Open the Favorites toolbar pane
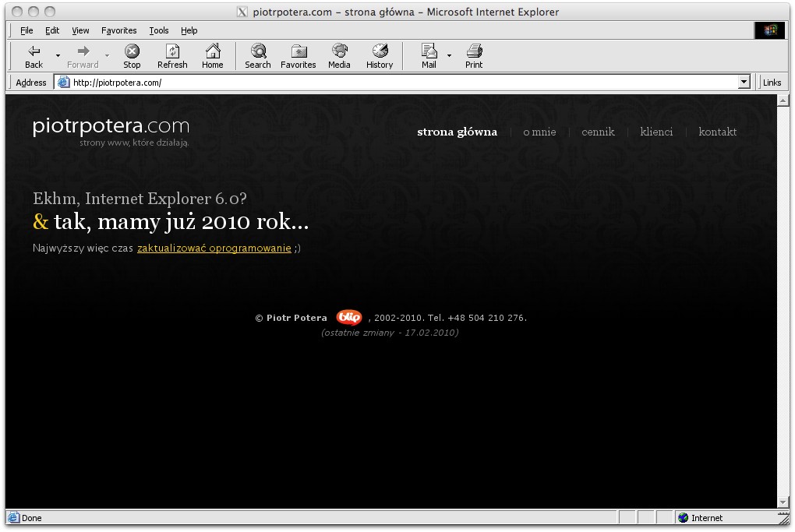795x532 pixels. (298, 56)
